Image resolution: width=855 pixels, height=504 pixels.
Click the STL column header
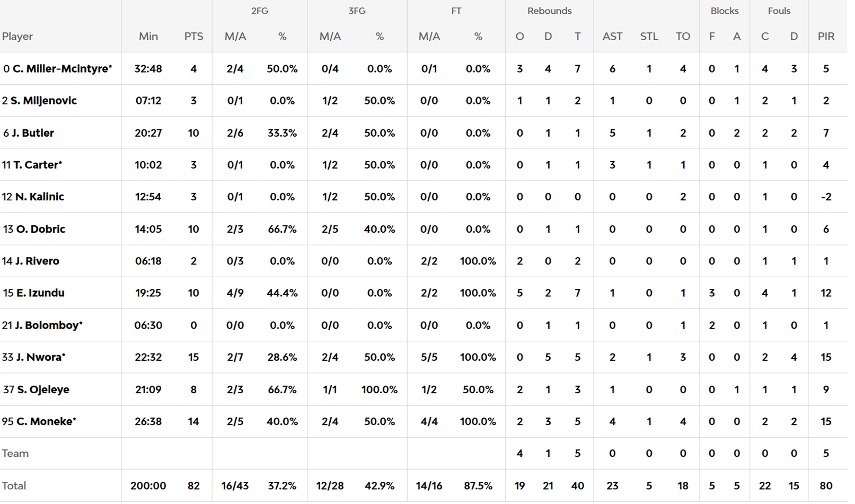[x=649, y=37]
